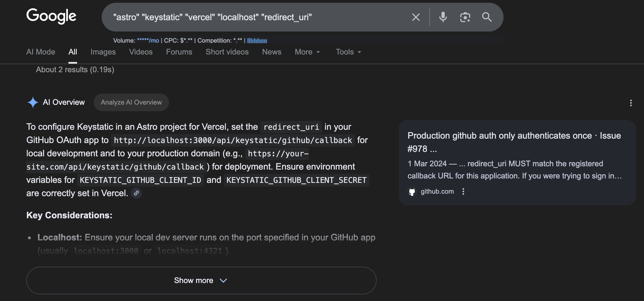The image size is (644, 301).
Task: Click the search volume '*****/mo' link
Action: [148, 41]
